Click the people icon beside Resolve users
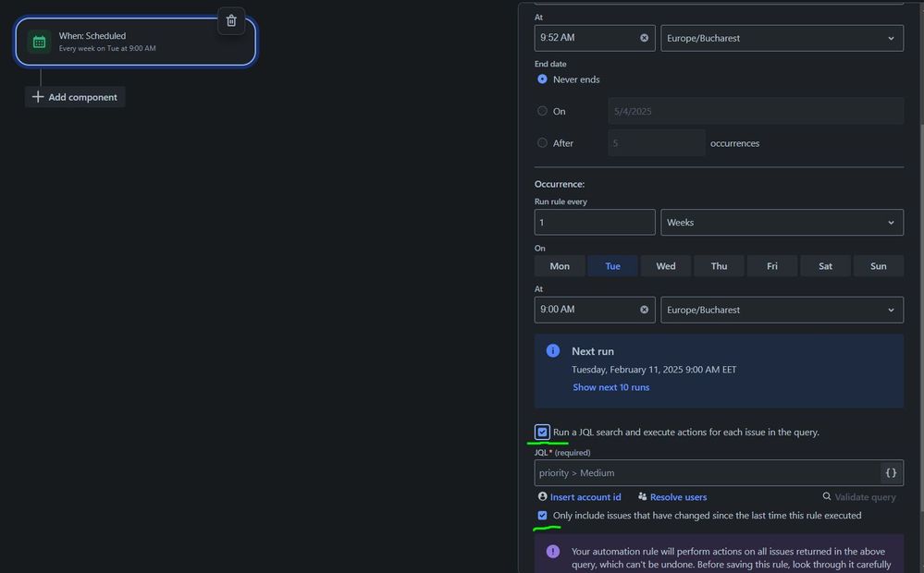Image resolution: width=924 pixels, height=573 pixels. [x=642, y=496]
